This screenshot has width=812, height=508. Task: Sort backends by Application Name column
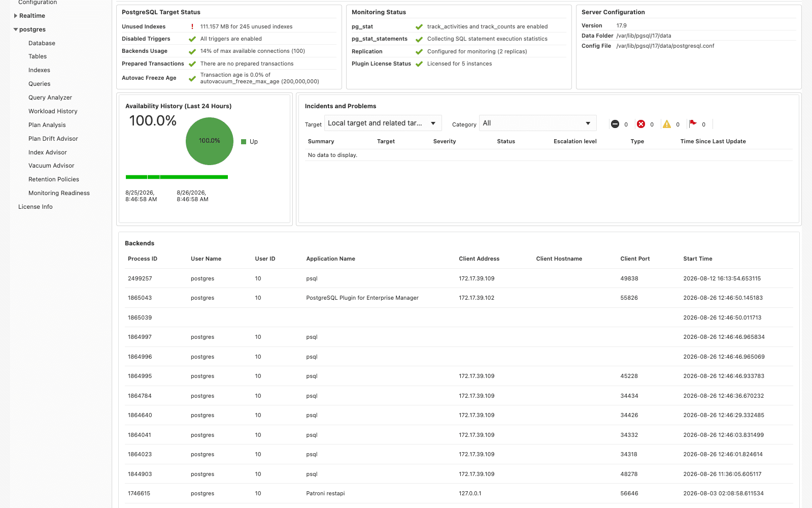(330, 259)
